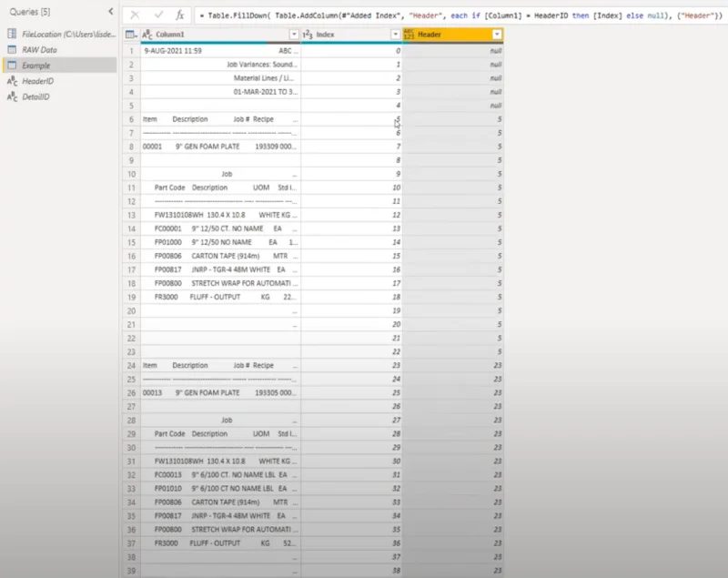Collapse the Queries pane with the chevron

point(110,11)
